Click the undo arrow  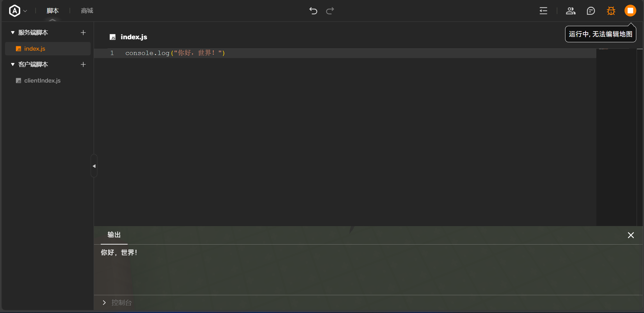tap(313, 11)
